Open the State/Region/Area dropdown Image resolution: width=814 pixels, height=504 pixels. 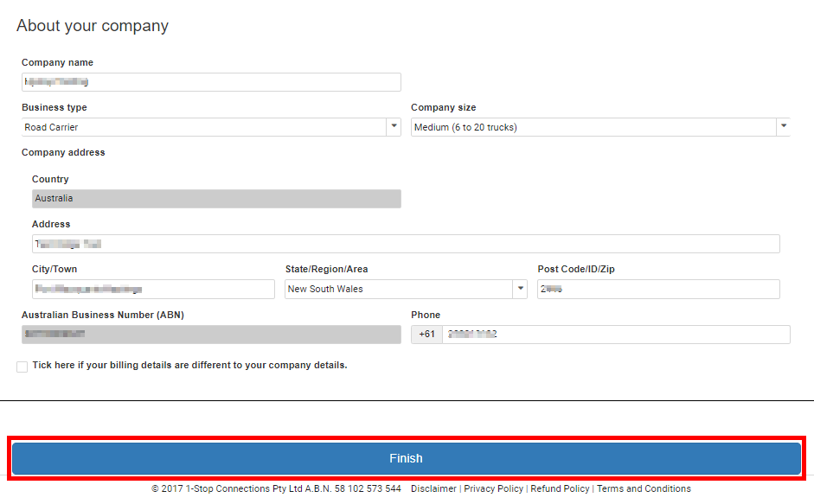pyautogui.click(x=406, y=289)
